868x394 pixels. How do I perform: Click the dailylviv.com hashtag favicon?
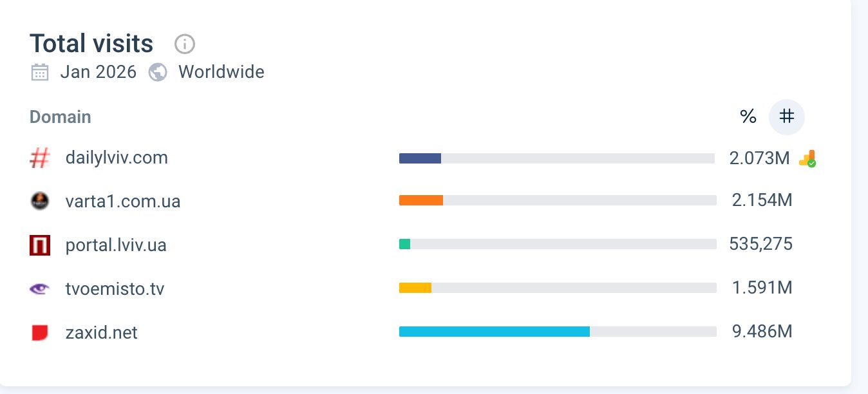[40, 158]
